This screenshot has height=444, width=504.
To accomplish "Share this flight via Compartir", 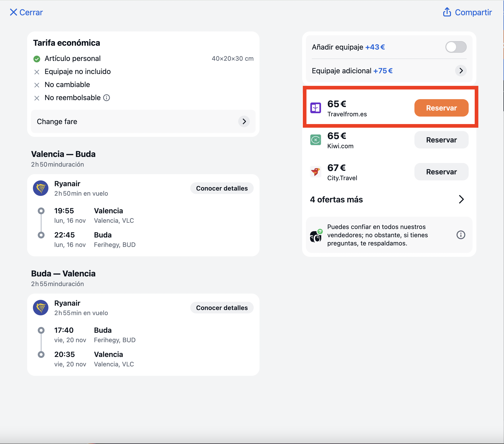I will pos(467,12).
